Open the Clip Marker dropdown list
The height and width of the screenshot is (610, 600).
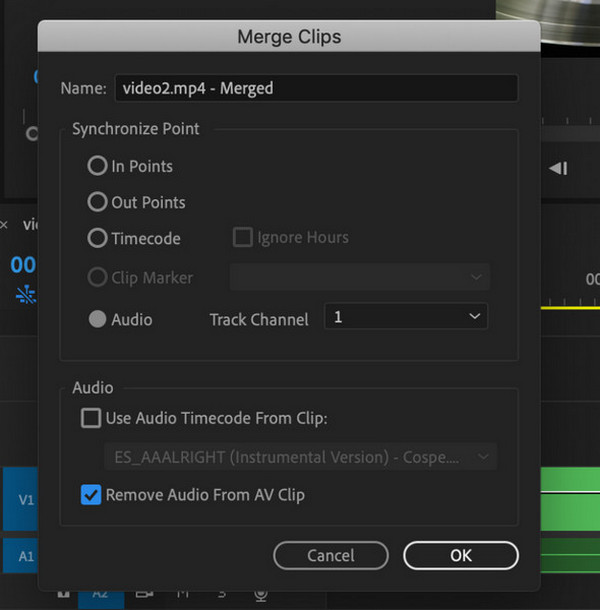click(x=359, y=277)
